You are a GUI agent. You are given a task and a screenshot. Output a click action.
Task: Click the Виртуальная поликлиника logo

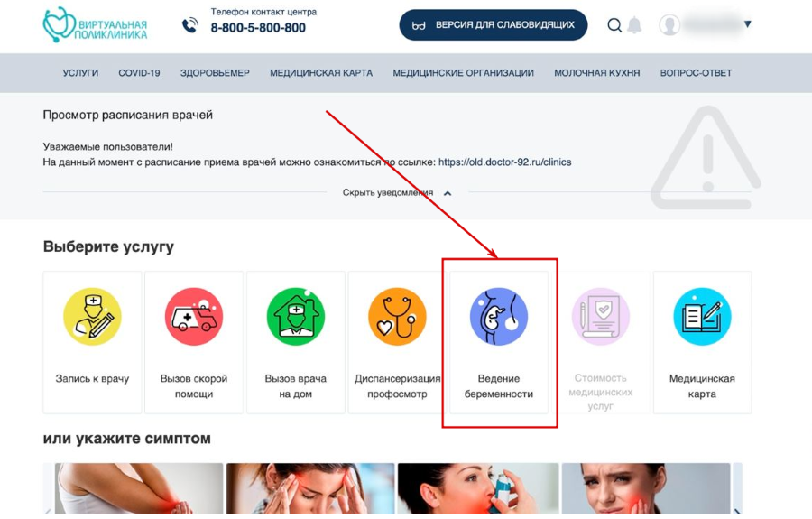pyautogui.click(x=95, y=25)
